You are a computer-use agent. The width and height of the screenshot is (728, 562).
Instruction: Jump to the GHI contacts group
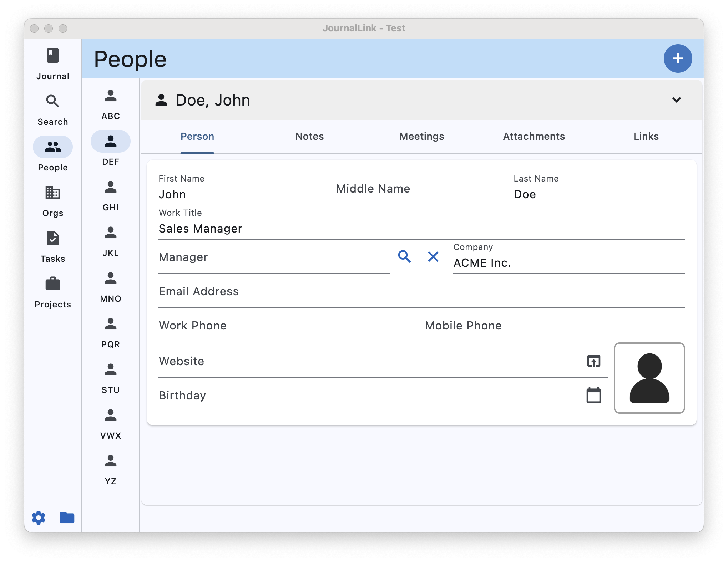tap(111, 196)
